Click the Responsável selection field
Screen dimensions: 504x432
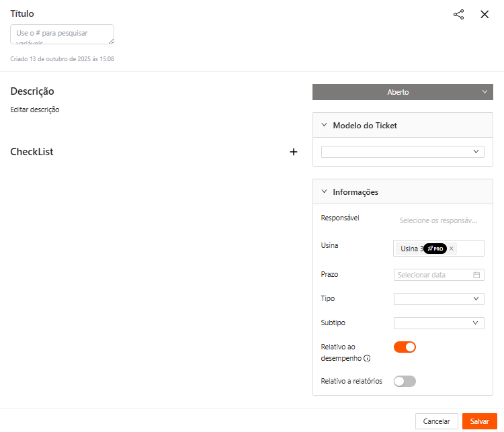(x=437, y=220)
